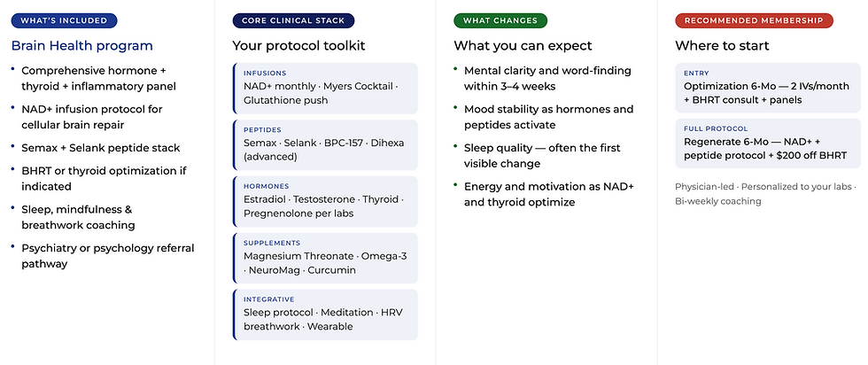
Task: Click the Psychiatry or psychology referral pathway item
Action: click(108, 256)
